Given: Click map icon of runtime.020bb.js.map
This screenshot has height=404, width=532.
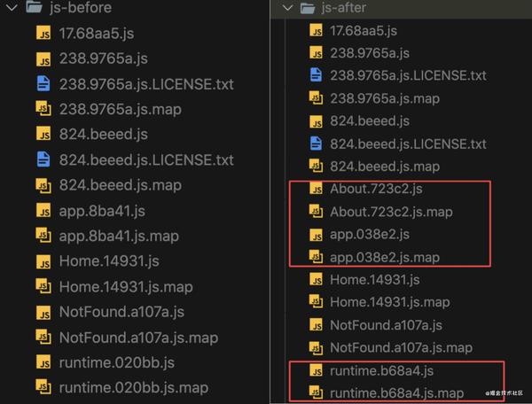Looking at the screenshot, I should (x=43, y=387).
